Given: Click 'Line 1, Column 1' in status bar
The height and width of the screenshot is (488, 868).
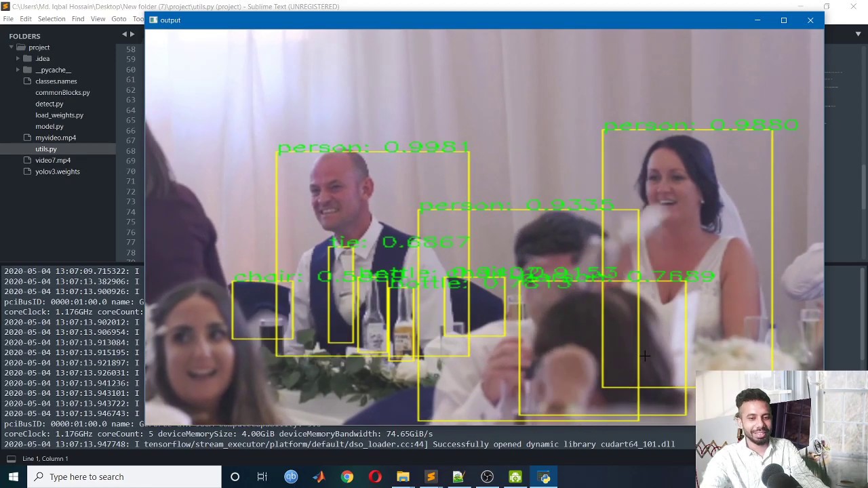Looking at the screenshot, I should click(x=45, y=459).
